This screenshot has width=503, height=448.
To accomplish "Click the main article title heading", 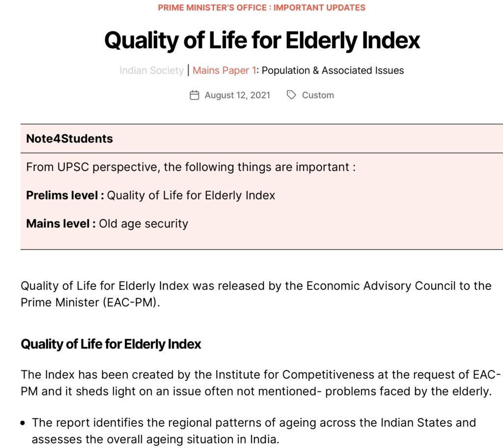I will (x=262, y=40).
